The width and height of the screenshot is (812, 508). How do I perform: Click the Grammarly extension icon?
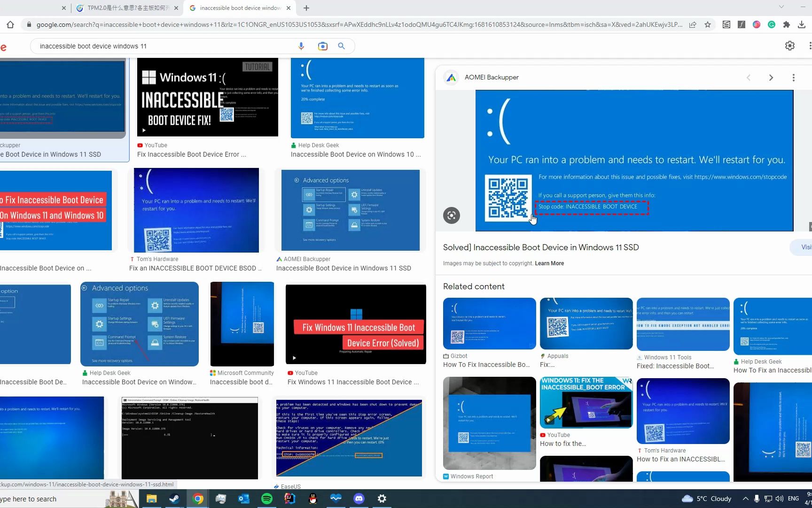tap(772, 24)
